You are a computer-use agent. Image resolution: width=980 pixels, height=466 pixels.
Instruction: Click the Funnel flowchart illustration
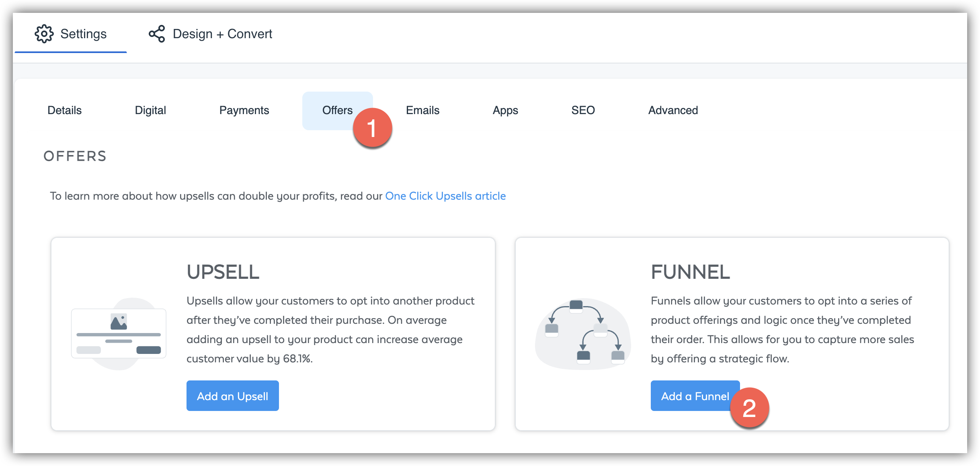coord(583,333)
